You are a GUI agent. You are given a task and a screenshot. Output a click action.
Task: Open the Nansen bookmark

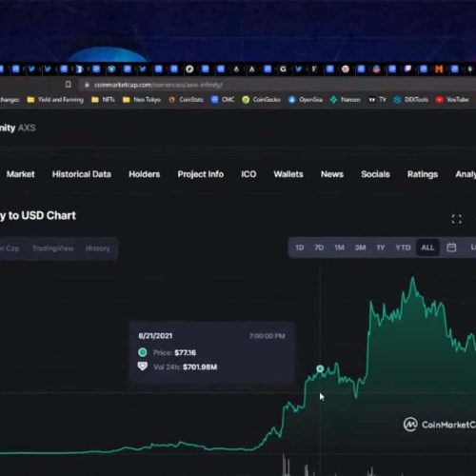coord(345,100)
